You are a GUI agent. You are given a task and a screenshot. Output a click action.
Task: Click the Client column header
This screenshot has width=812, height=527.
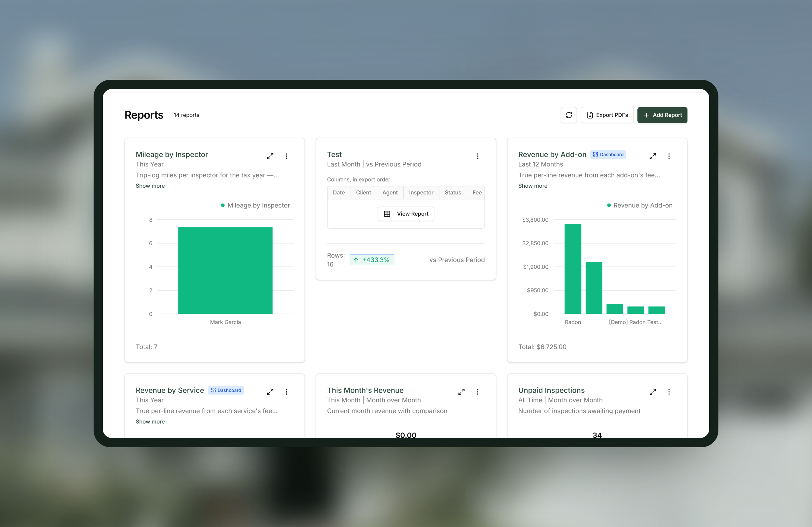(363, 192)
